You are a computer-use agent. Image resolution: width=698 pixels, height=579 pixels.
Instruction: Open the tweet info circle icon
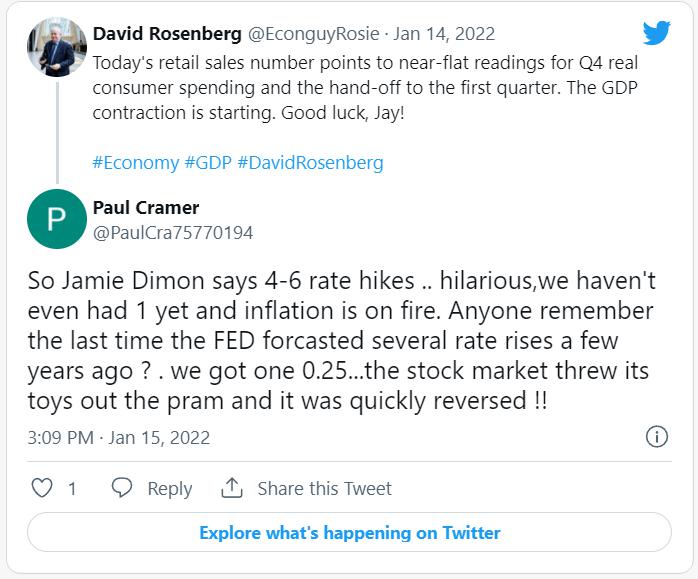657,437
